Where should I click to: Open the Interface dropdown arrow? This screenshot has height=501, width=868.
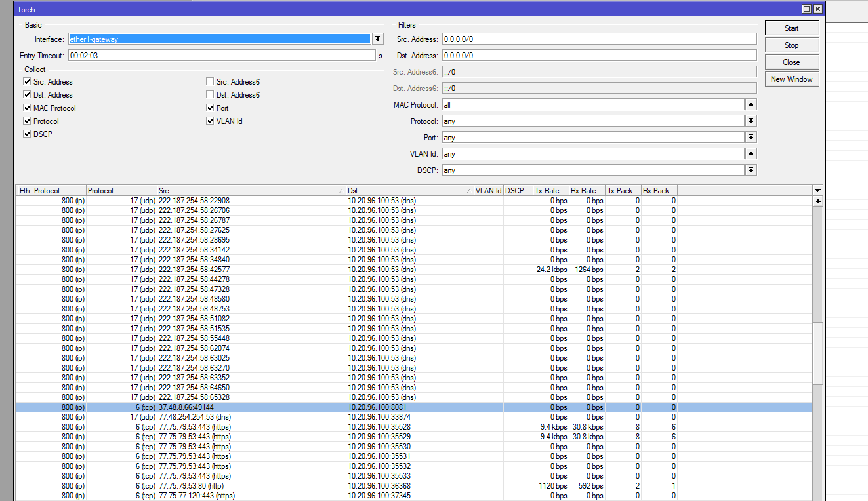[378, 39]
